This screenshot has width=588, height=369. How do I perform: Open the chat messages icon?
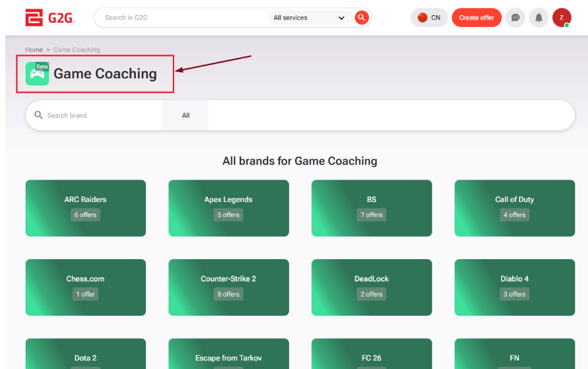[x=515, y=18]
